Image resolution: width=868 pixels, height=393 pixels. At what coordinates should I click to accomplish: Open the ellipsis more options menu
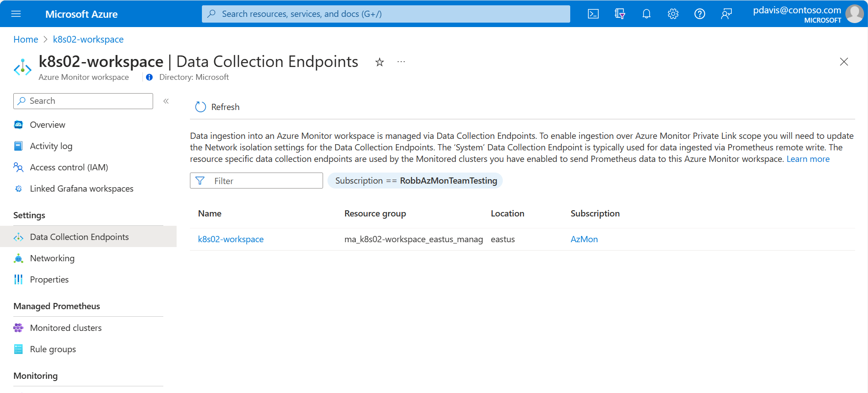(x=401, y=62)
